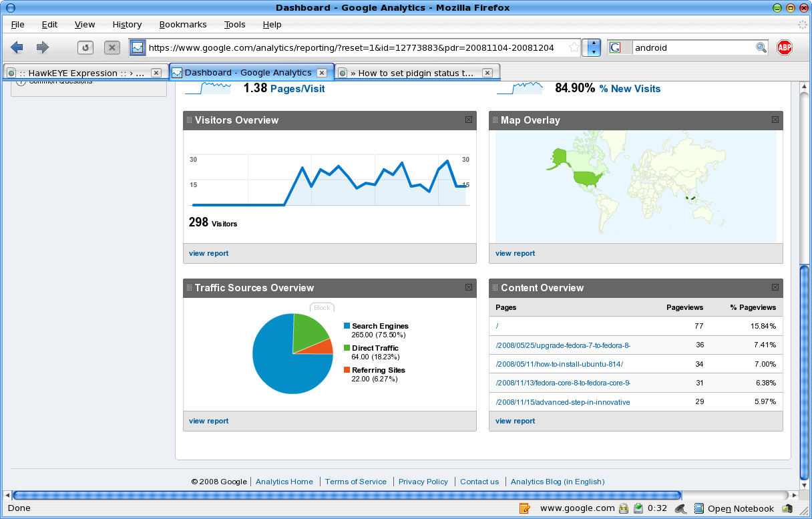Click the orange notes icon in status bar
812x519 pixels.
(x=524, y=508)
